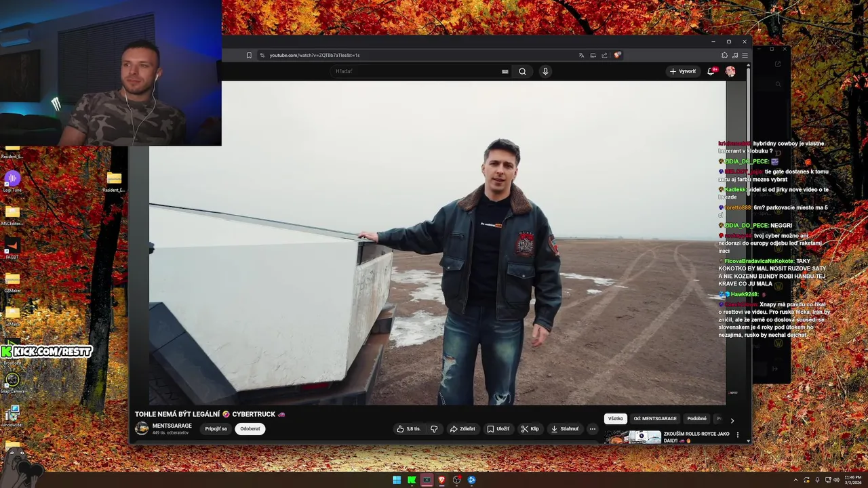868x488 pixels.
Task: Open the MENTSGARAGE channel avatar
Action: click(142, 428)
